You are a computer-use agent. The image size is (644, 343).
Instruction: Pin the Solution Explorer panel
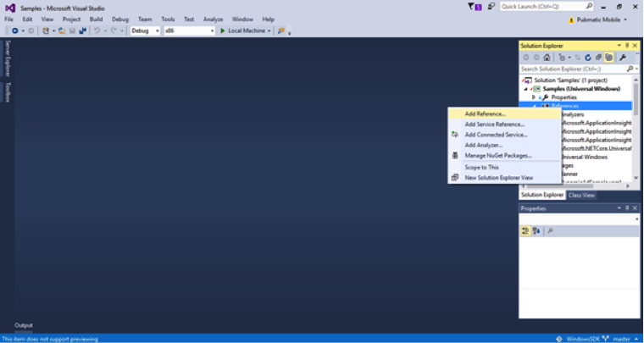click(627, 46)
